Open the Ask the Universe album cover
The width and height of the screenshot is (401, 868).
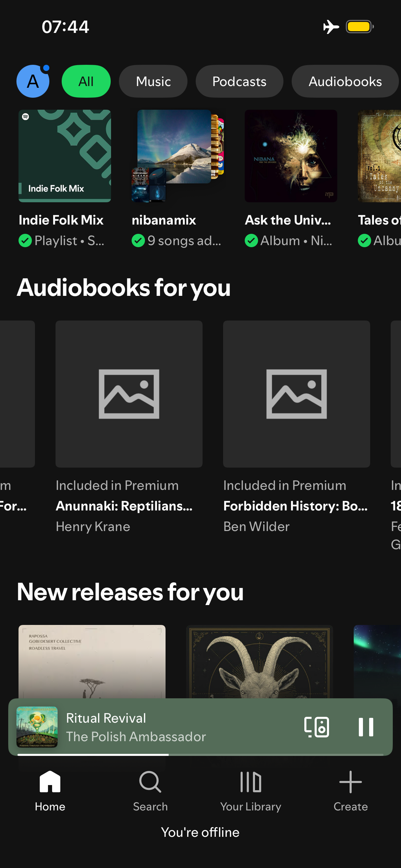pyautogui.click(x=291, y=156)
